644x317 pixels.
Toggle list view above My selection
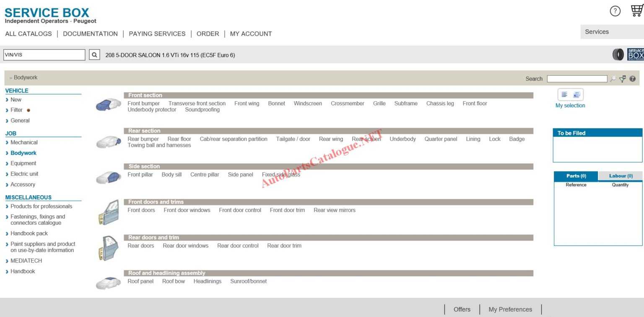pos(564,95)
